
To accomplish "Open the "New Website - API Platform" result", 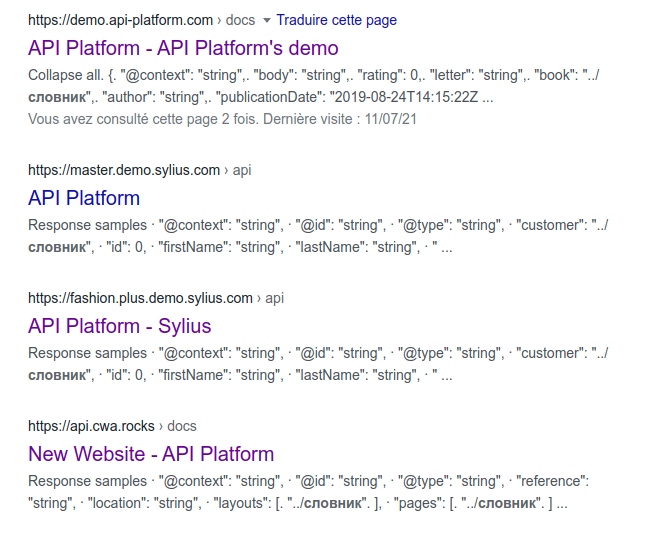I will 151,454.
